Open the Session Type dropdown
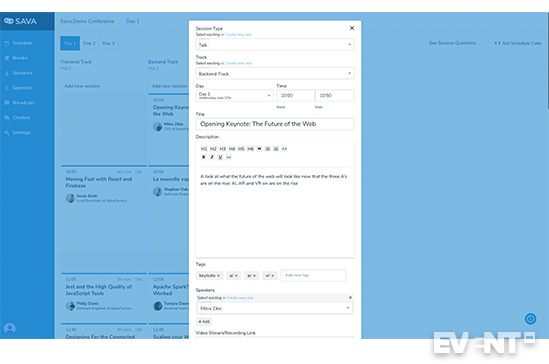 [x=275, y=45]
